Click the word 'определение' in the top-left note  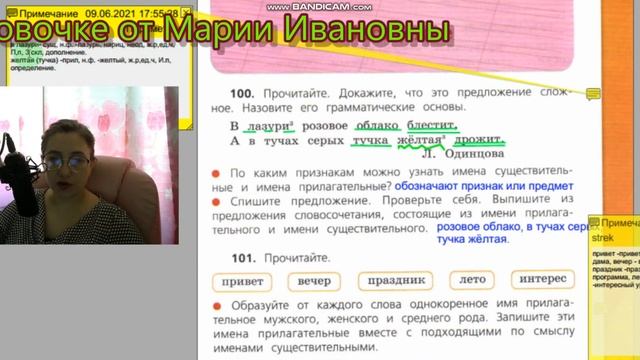33,68
